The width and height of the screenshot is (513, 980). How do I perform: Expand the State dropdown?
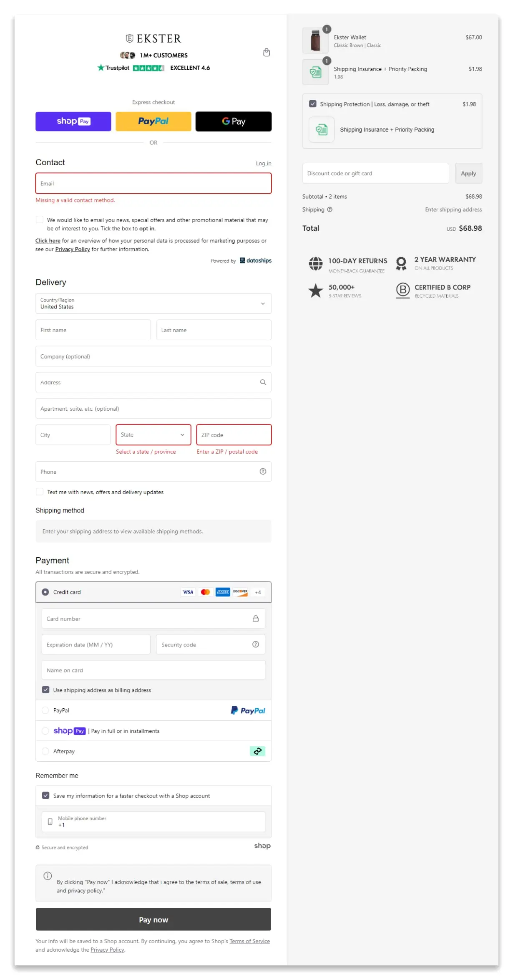[153, 434]
